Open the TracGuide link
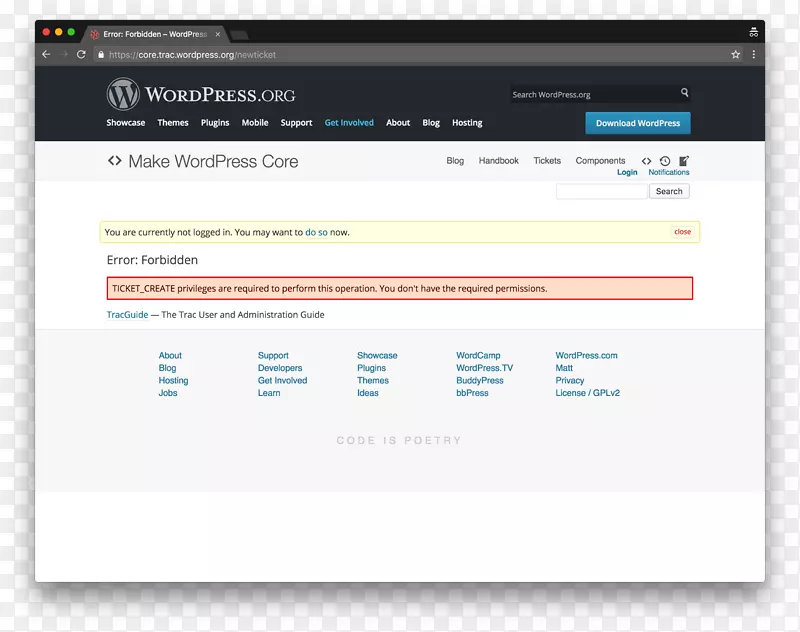This screenshot has height=632, width=800. [x=127, y=315]
